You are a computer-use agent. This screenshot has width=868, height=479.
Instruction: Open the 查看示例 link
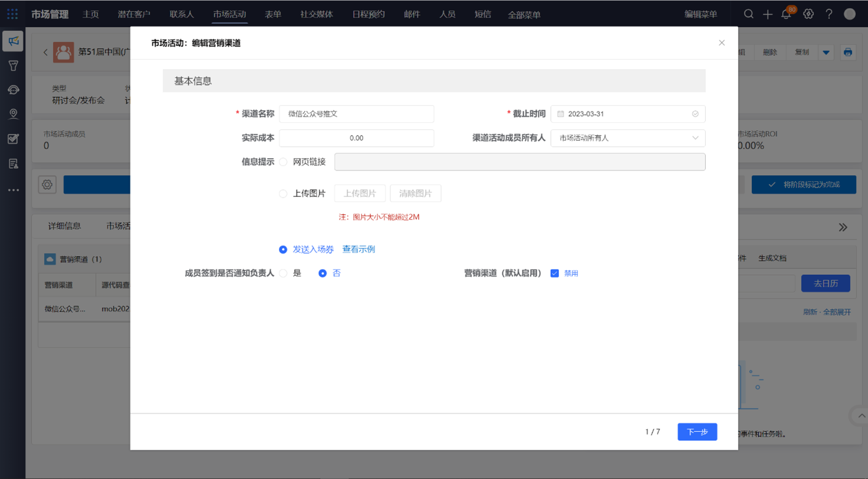click(359, 249)
